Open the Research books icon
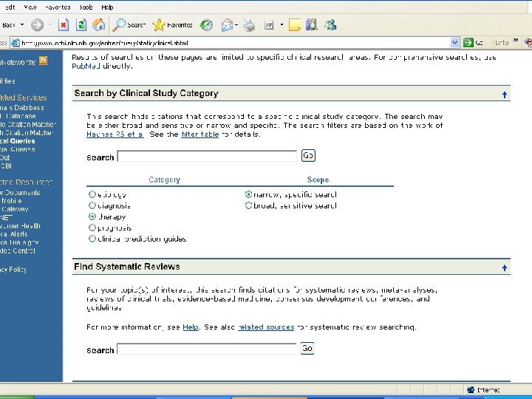Screen dimensions: 532x399 pos(312,25)
